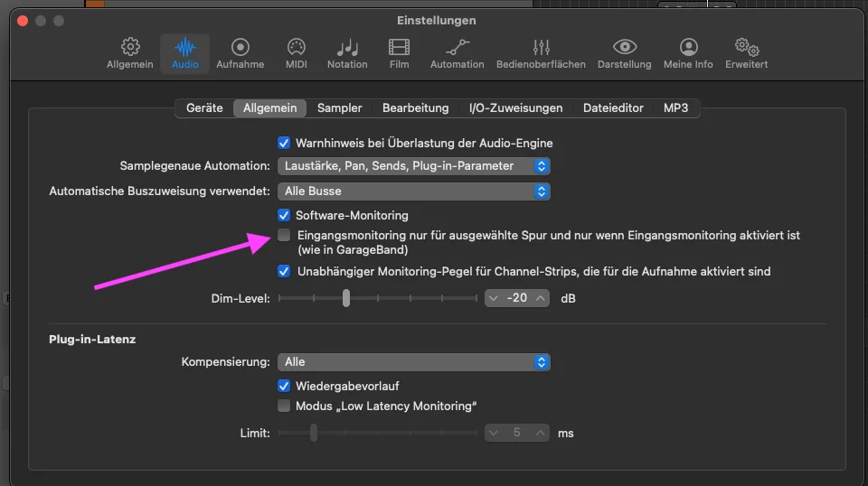The height and width of the screenshot is (486, 868).
Task: Click the Limit slider handle
Action: [x=314, y=433]
